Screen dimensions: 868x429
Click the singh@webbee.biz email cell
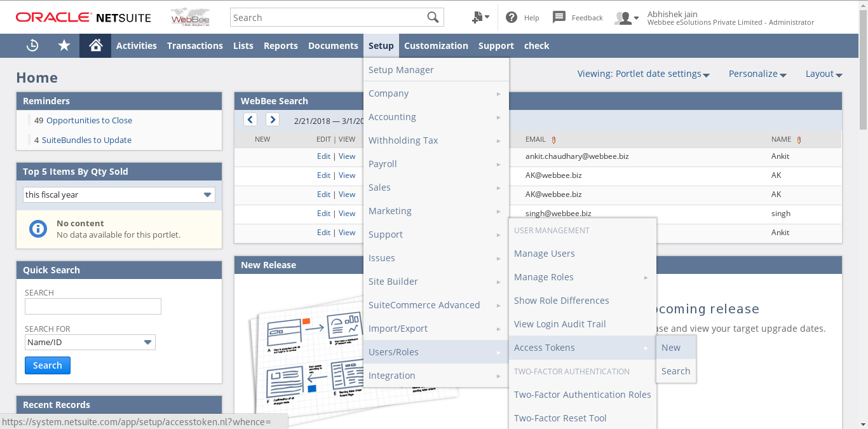click(558, 214)
